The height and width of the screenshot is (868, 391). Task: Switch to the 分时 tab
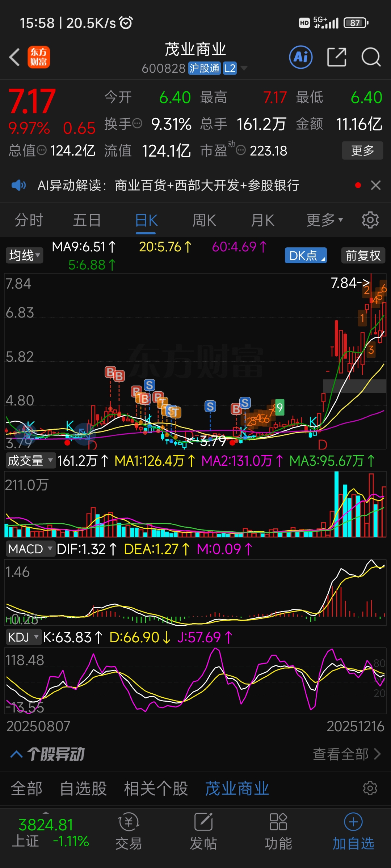pyautogui.click(x=29, y=220)
